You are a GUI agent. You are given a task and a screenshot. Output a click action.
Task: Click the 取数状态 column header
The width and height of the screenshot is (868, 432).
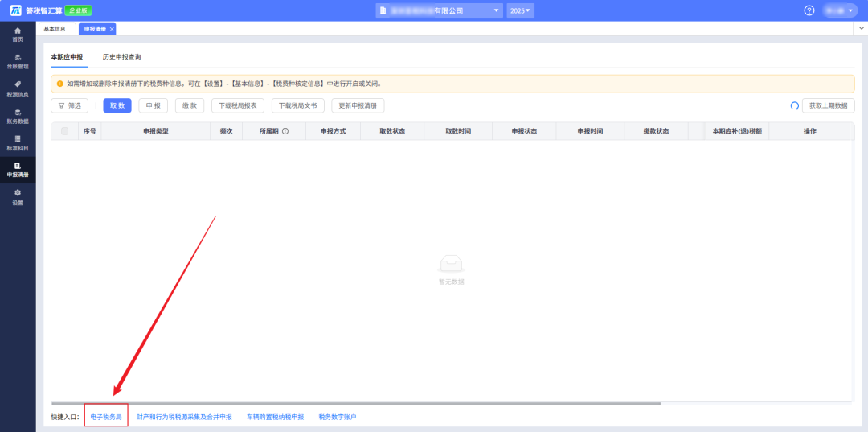(x=392, y=131)
